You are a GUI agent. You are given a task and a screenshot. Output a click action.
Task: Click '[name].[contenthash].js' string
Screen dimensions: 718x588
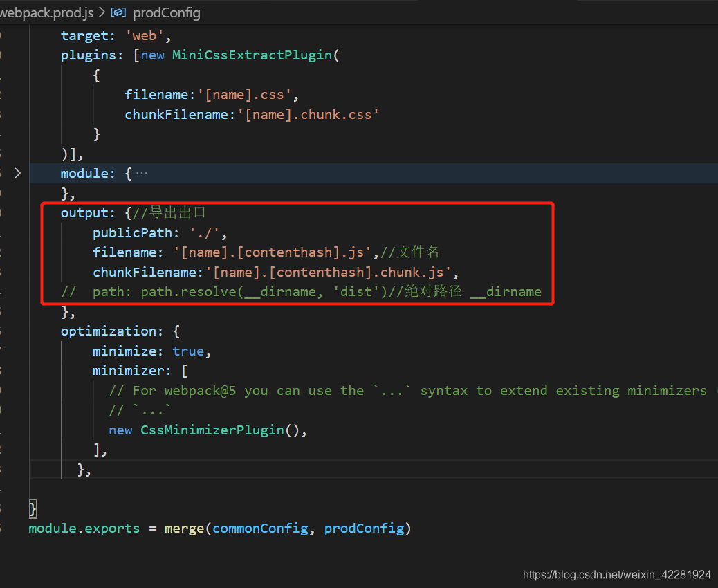click(273, 252)
